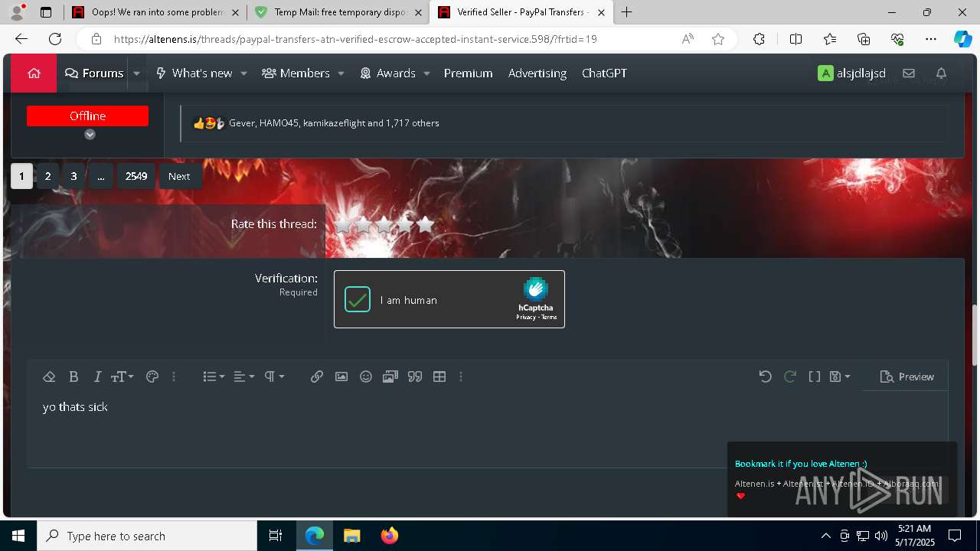
Task: Open alsjdlajsd account menu
Action: (852, 73)
